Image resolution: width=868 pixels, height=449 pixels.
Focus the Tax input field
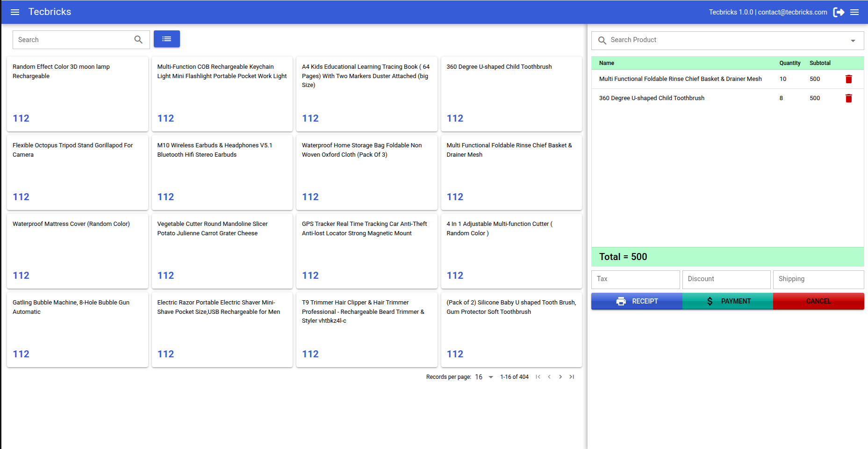coord(635,279)
